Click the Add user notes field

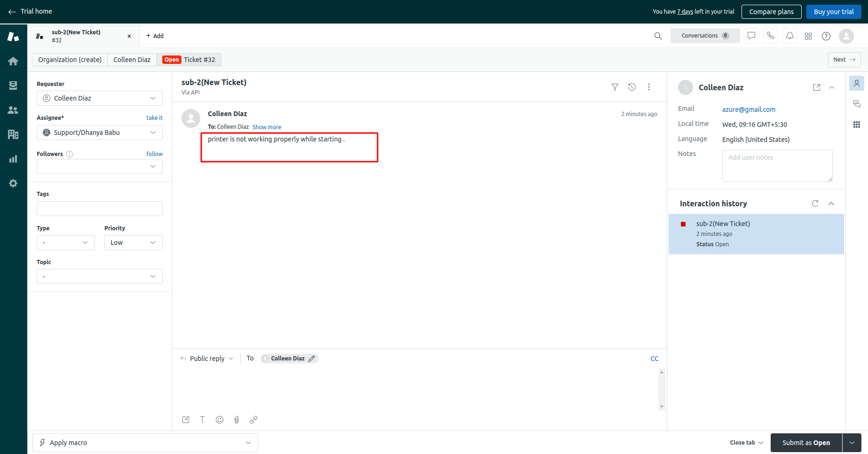click(777, 166)
